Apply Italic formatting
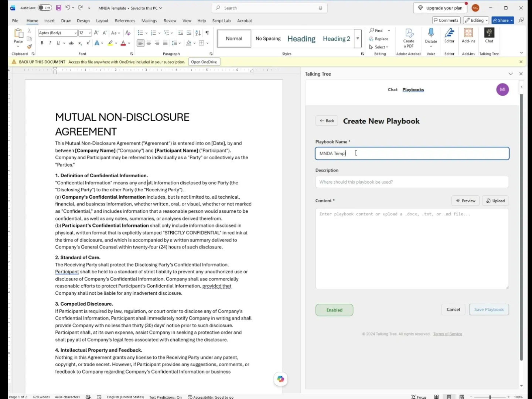532x399 pixels. [x=50, y=43]
